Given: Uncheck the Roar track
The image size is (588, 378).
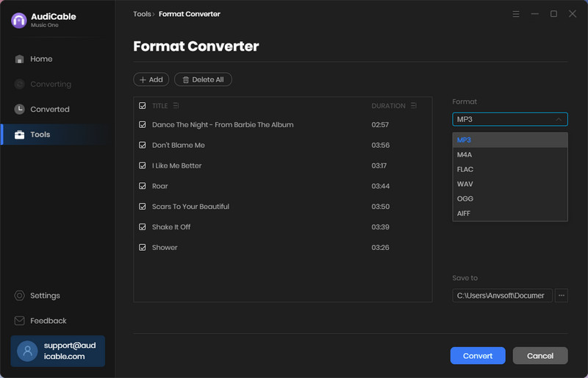Looking at the screenshot, I should point(143,186).
